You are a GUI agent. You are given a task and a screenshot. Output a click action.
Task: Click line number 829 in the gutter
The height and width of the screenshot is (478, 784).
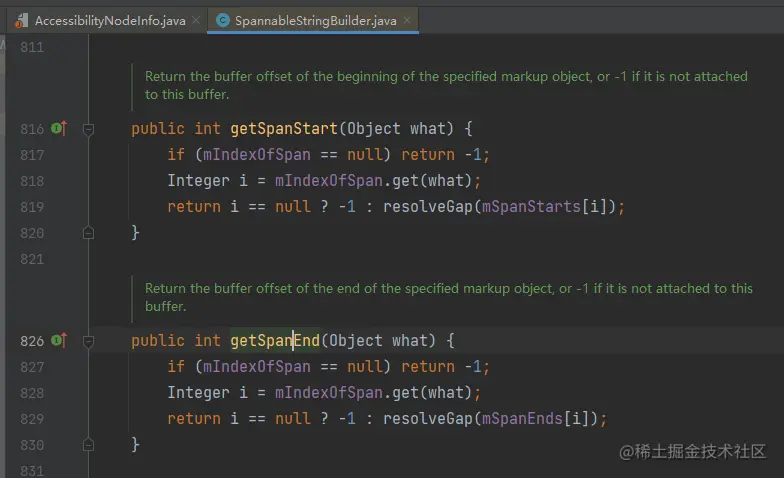pos(32,419)
